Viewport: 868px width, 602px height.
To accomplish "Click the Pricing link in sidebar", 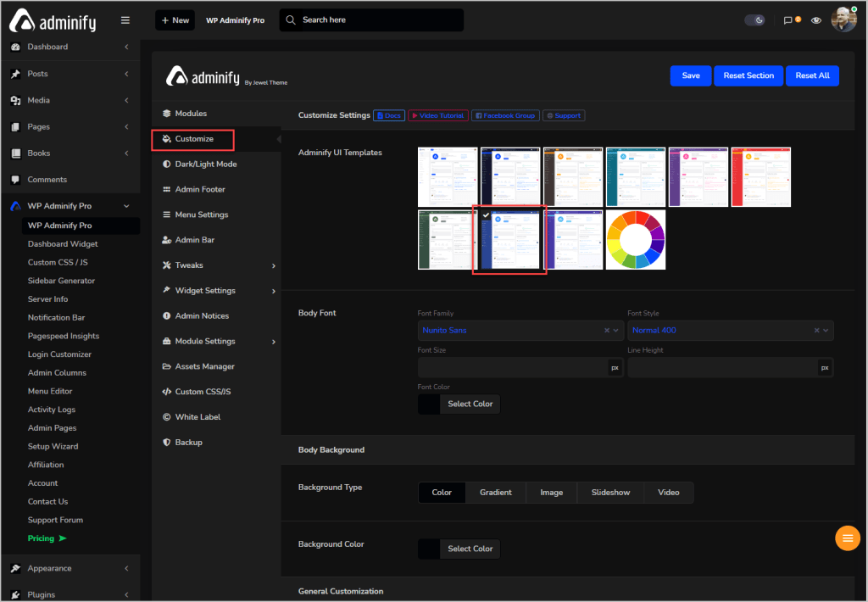I will point(47,538).
